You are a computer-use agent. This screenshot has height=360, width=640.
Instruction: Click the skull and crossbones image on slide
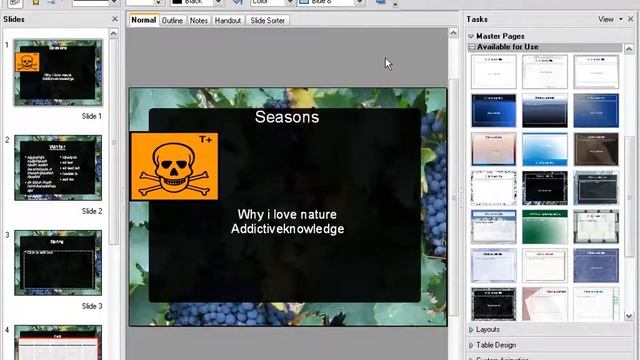point(174,166)
